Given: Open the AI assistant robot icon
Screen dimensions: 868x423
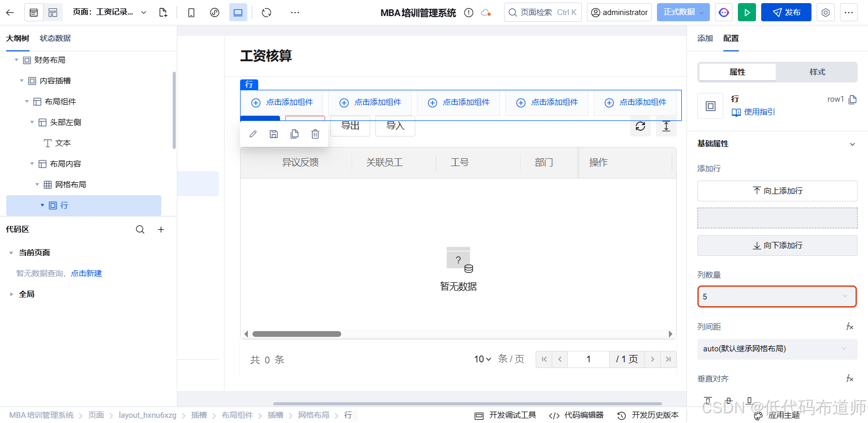Looking at the screenshot, I should (724, 12).
